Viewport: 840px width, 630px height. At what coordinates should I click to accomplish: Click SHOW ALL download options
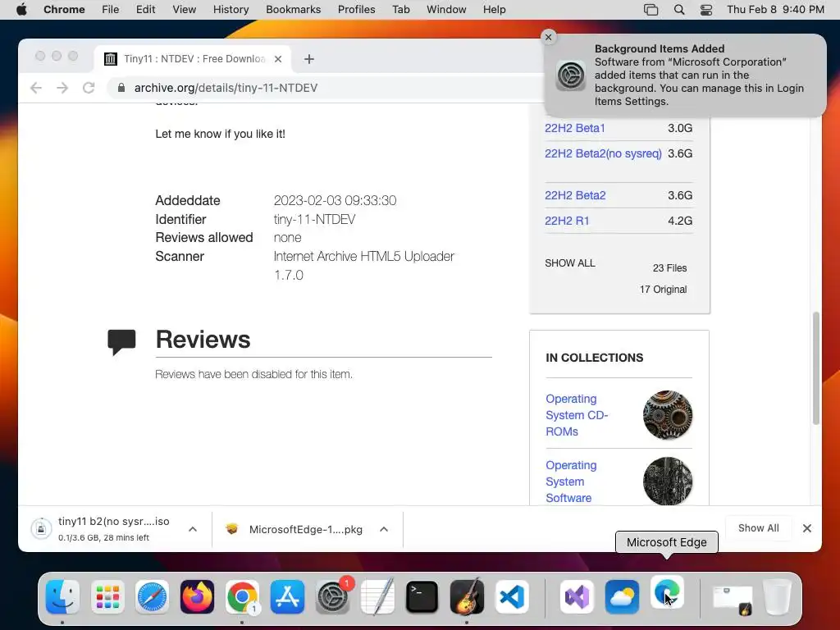pyautogui.click(x=569, y=263)
